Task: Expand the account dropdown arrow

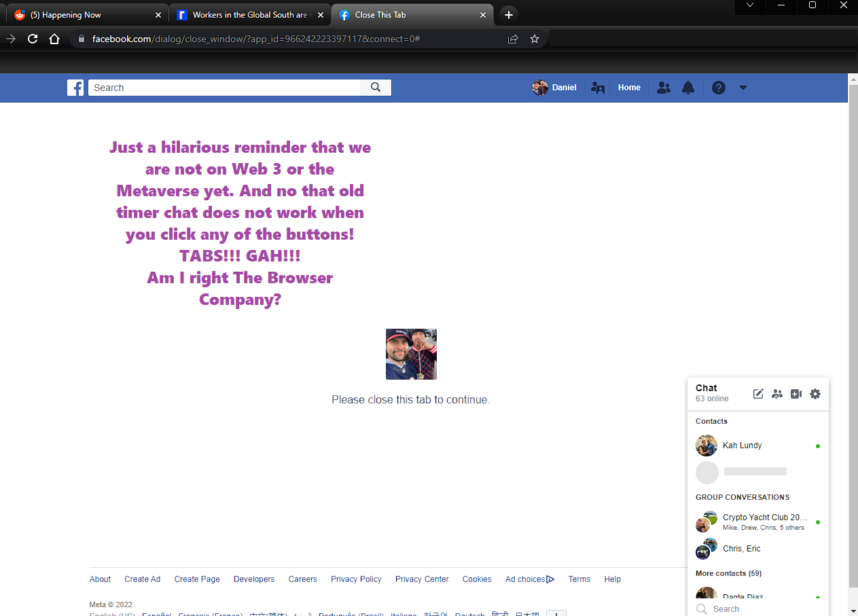Action: tap(743, 88)
